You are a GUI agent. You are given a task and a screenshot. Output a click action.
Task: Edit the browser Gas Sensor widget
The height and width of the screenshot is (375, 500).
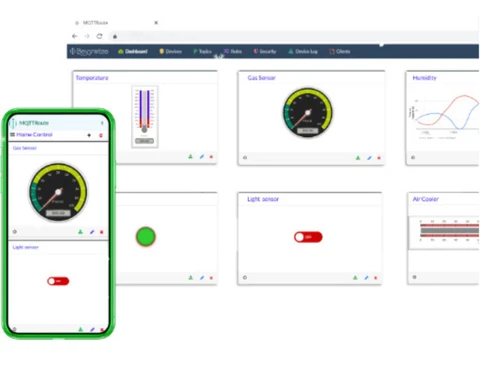pyautogui.click(x=369, y=158)
